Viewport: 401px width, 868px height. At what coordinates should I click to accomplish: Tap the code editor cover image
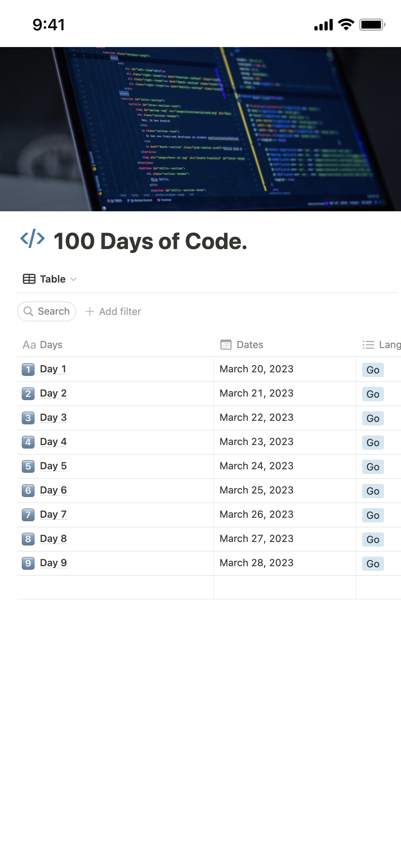200,129
